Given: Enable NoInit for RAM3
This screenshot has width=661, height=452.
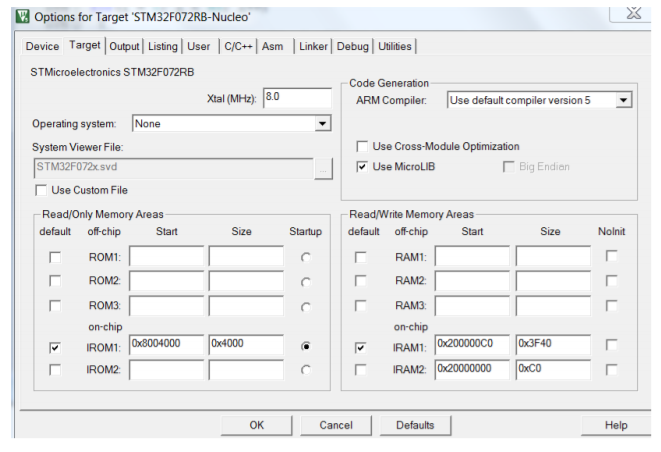Looking at the screenshot, I should click(x=611, y=305).
